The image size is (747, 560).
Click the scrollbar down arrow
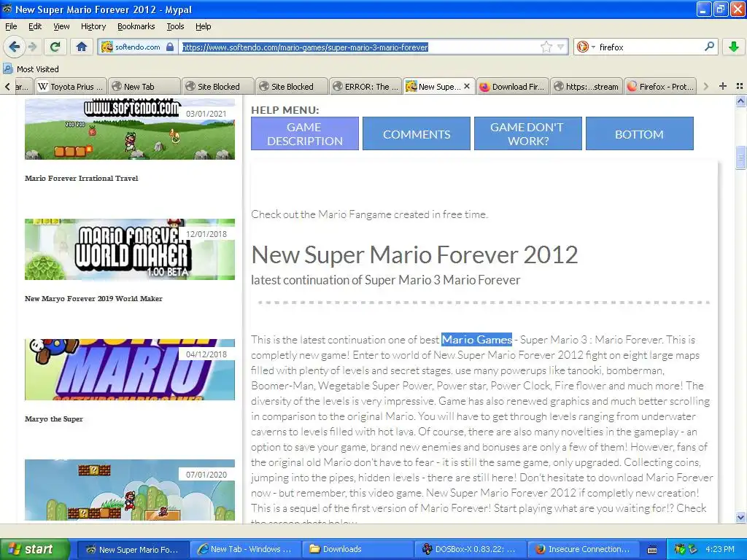pyautogui.click(x=740, y=517)
